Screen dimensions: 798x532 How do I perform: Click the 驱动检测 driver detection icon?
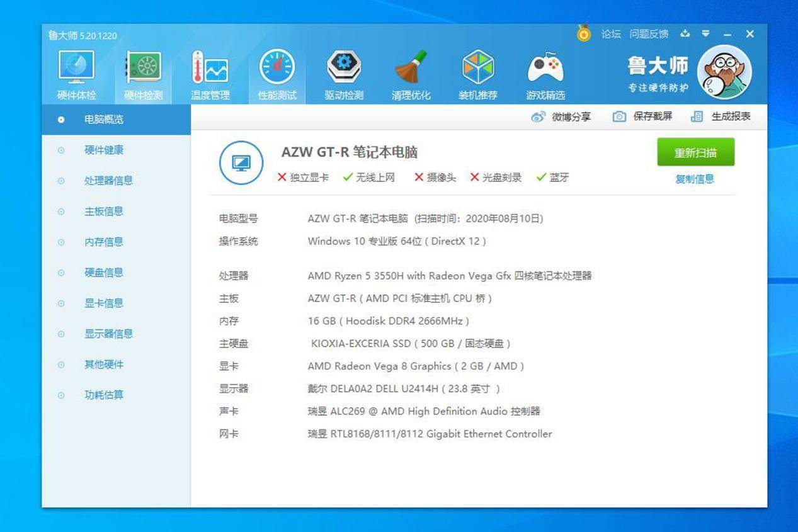(344, 72)
